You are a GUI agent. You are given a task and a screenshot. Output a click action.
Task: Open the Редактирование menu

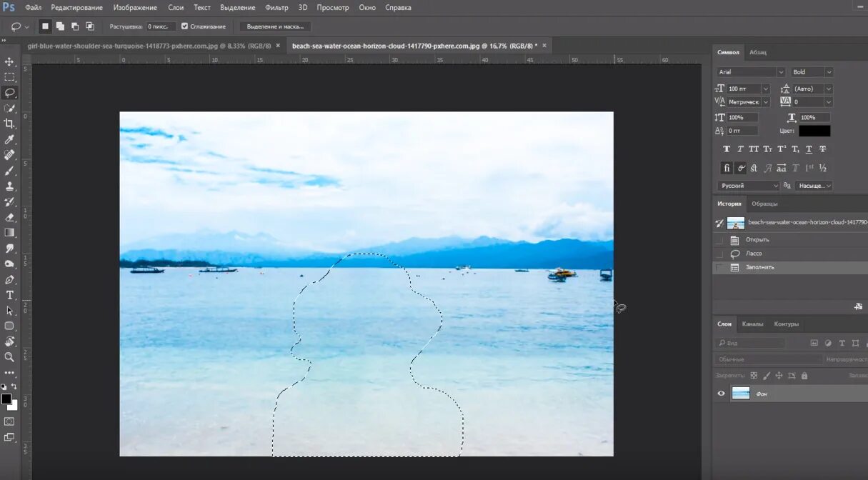point(76,8)
